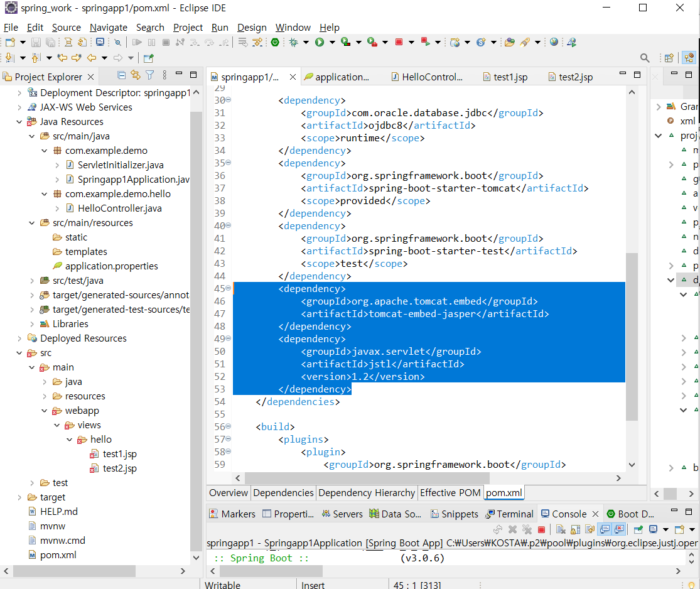
Task: Click the Open Perspective icon
Action: 669,58
